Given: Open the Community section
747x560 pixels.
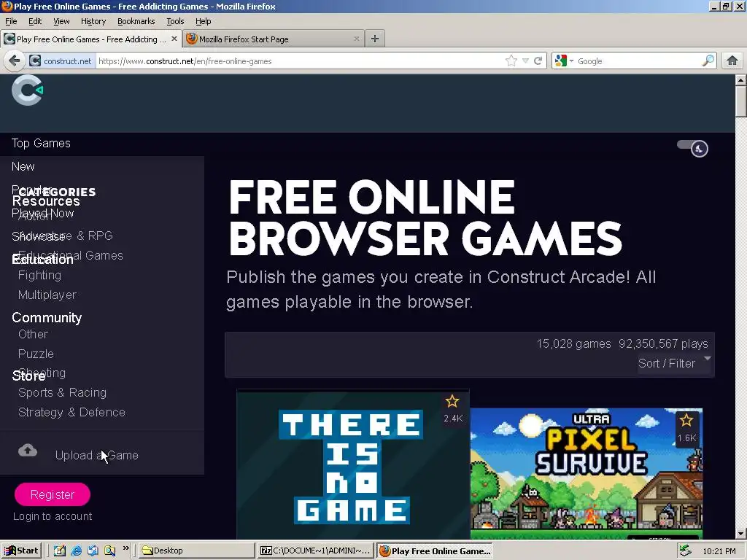Looking at the screenshot, I should [47, 318].
